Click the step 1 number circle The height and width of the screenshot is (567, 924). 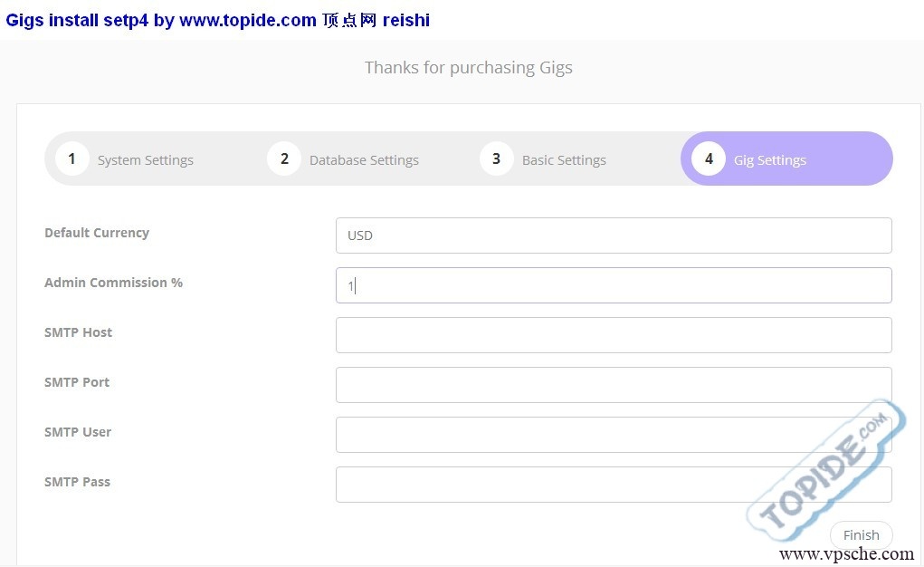tap(71, 159)
